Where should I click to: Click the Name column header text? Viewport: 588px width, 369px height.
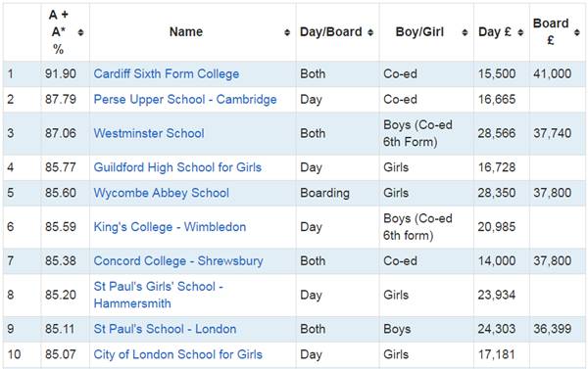coord(186,32)
